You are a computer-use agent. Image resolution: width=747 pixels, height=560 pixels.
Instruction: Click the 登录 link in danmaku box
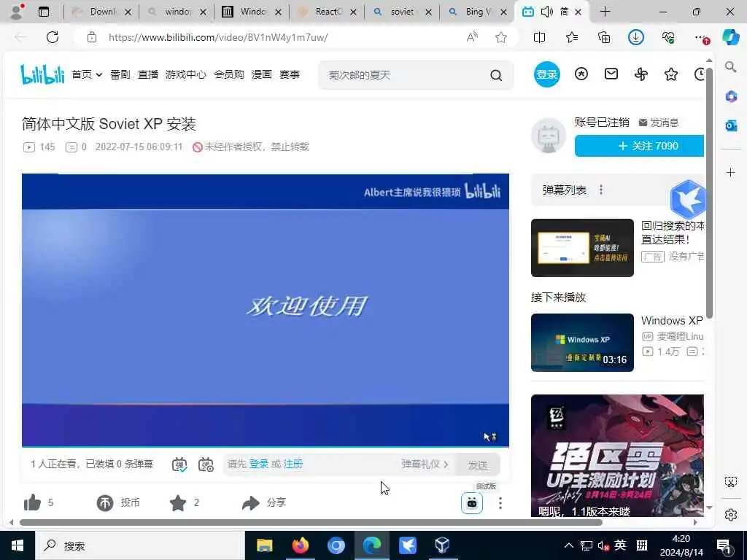259,464
